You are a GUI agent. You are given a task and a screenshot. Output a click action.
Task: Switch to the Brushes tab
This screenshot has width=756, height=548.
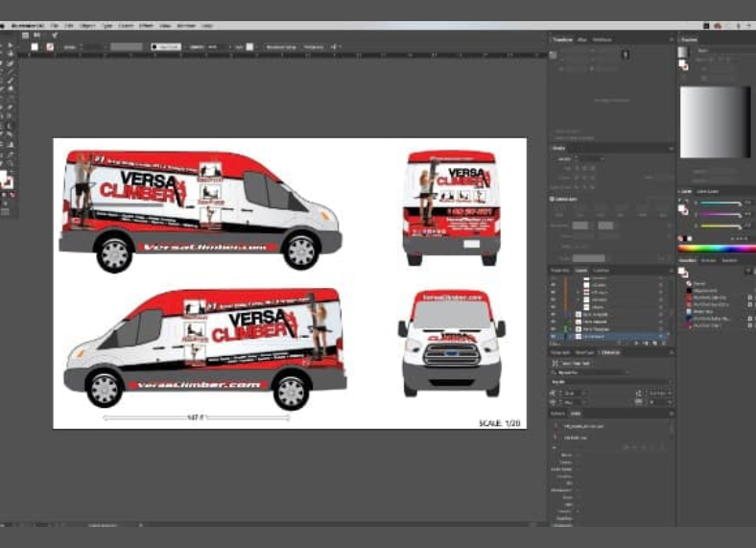[x=709, y=260]
